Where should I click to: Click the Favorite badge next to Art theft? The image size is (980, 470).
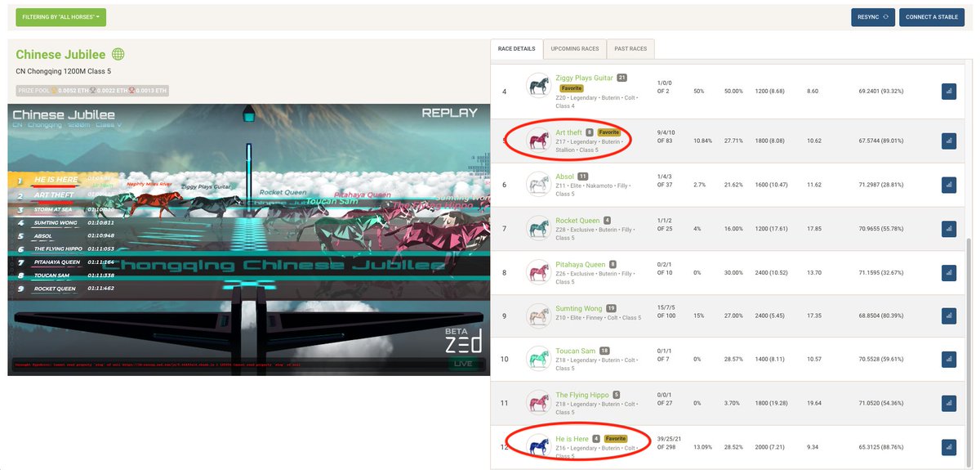tap(608, 132)
